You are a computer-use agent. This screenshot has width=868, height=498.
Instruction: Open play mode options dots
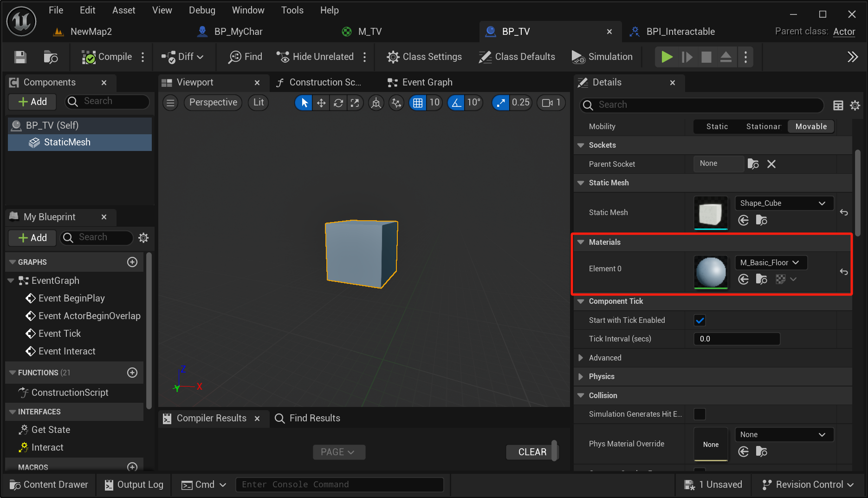tap(746, 57)
